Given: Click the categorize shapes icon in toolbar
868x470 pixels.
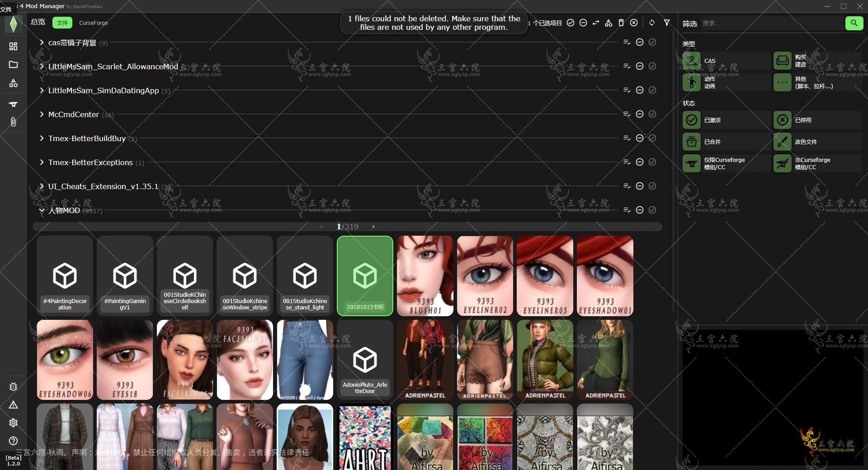Looking at the screenshot, I should pyautogui.click(x=609, y=23).
